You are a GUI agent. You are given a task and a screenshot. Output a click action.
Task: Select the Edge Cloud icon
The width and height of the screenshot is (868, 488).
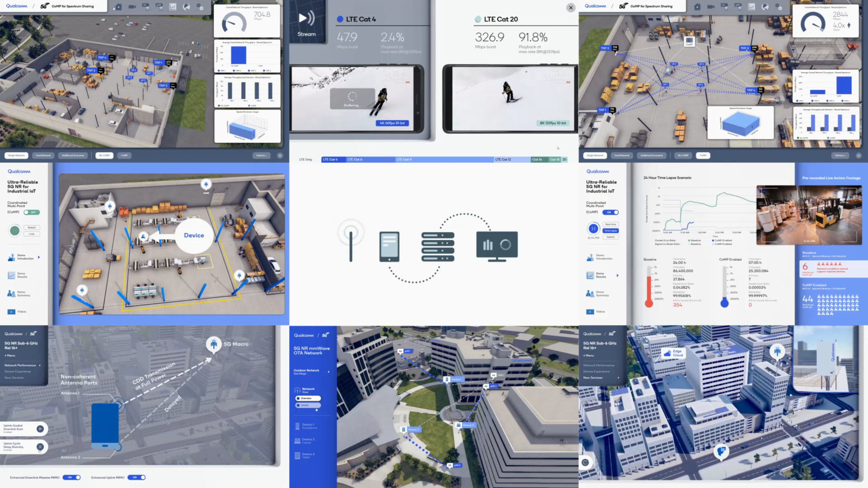click(667, 354)
